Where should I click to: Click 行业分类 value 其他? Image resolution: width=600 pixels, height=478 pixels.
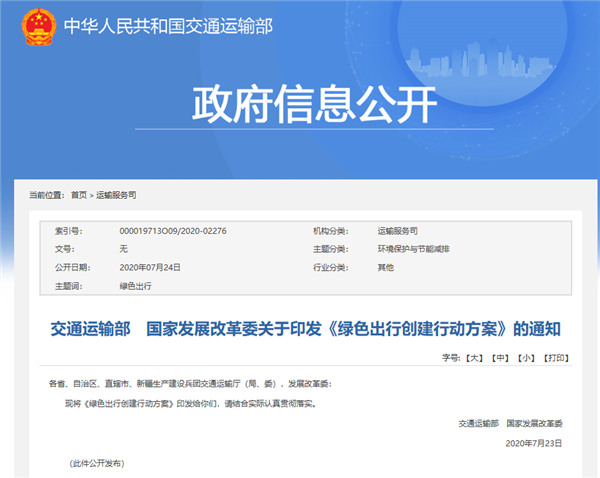click(386, 268)
